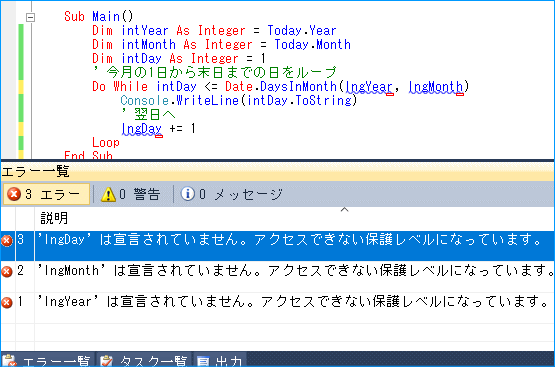Click the underlined lngDay in code
555x367 pixels.
tap(141, 129)
